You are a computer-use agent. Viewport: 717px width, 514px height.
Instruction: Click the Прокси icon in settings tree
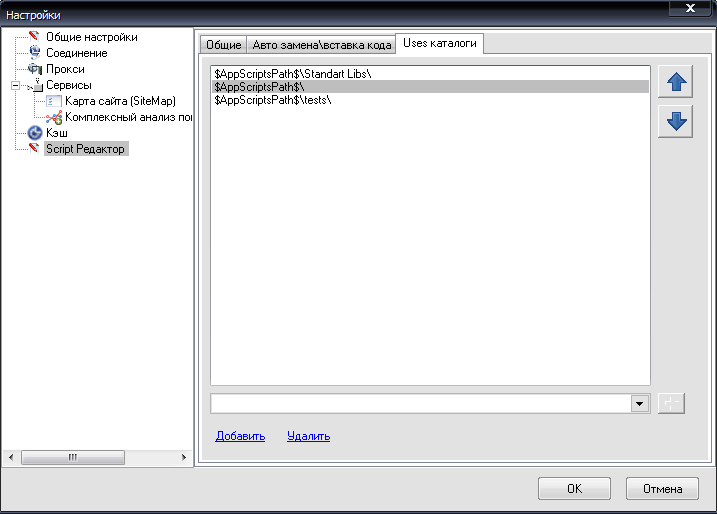[x=34, y=69]
